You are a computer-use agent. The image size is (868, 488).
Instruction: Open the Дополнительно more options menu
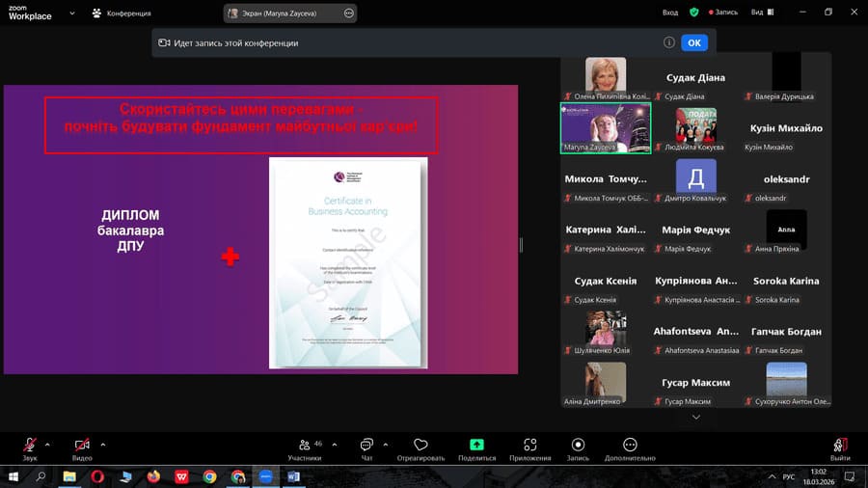coord(630,445)
